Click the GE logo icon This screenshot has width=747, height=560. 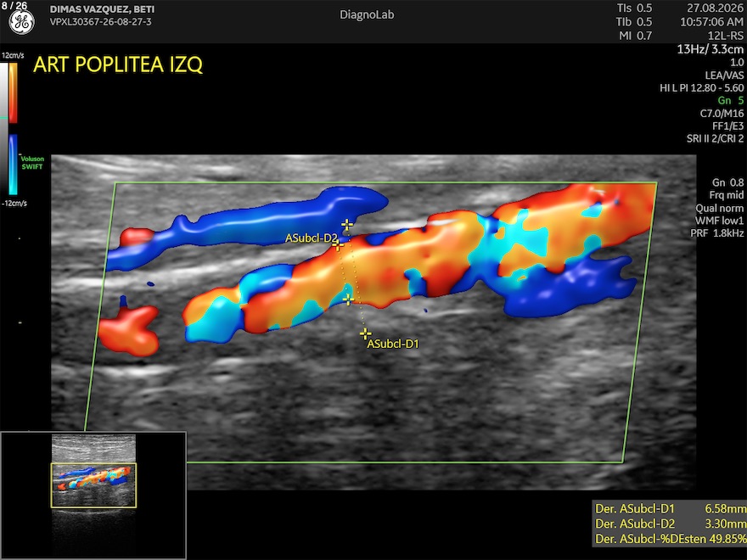click(22, 22)
